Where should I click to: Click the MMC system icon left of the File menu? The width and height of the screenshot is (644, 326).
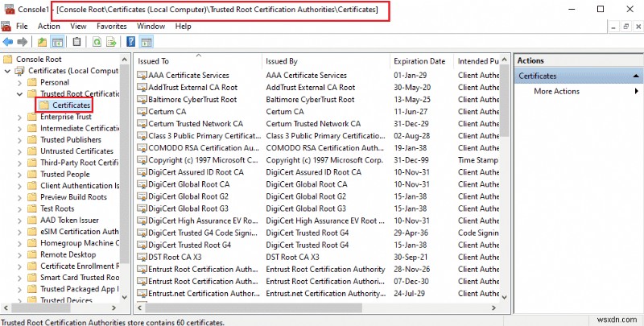(x=6, y=27)
